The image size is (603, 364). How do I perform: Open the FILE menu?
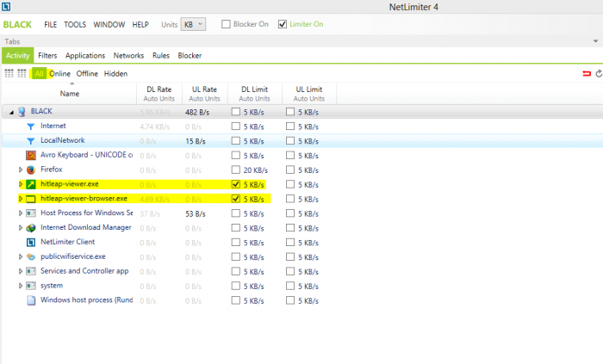pyautogui.click(x=50, y=25)
